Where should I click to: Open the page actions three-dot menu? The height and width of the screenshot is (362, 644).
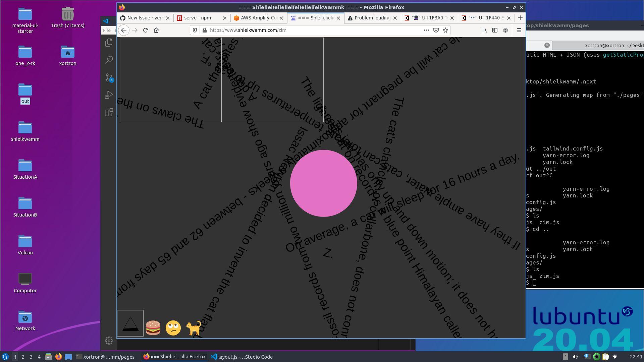[x=426, y=30]
